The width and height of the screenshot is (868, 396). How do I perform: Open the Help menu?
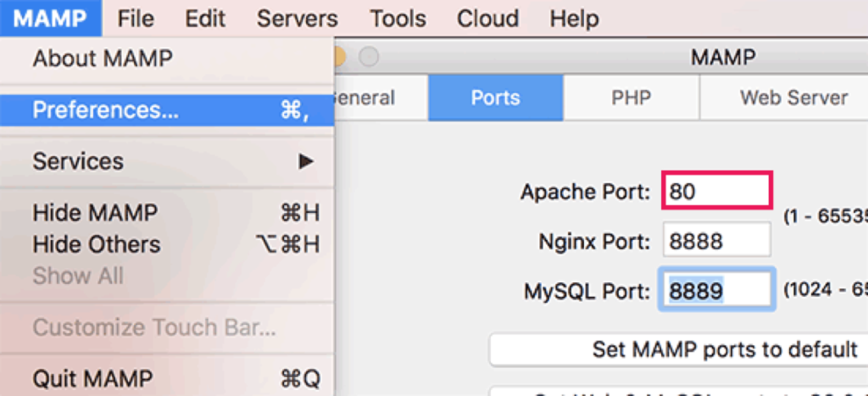point(574,19)
